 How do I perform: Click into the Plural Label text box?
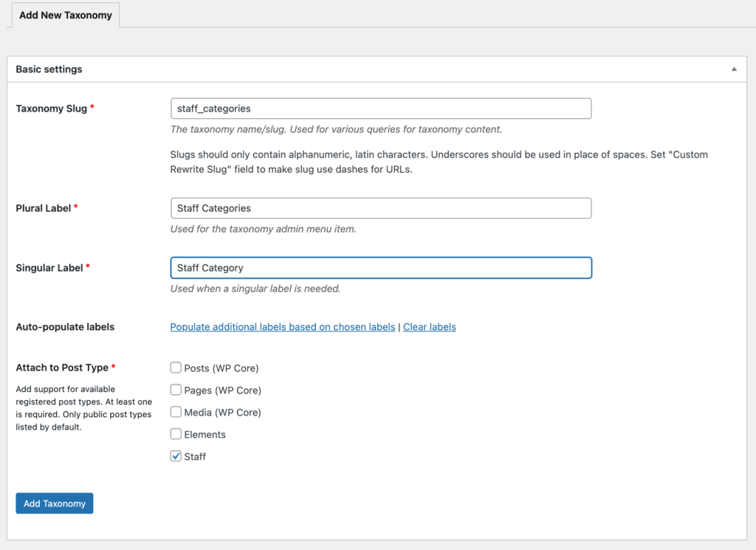(x=380, y=208)
